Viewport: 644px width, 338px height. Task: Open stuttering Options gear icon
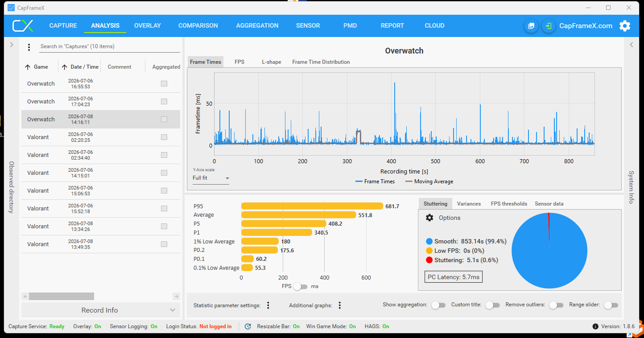pyautogui.click(x=429, y=218)
